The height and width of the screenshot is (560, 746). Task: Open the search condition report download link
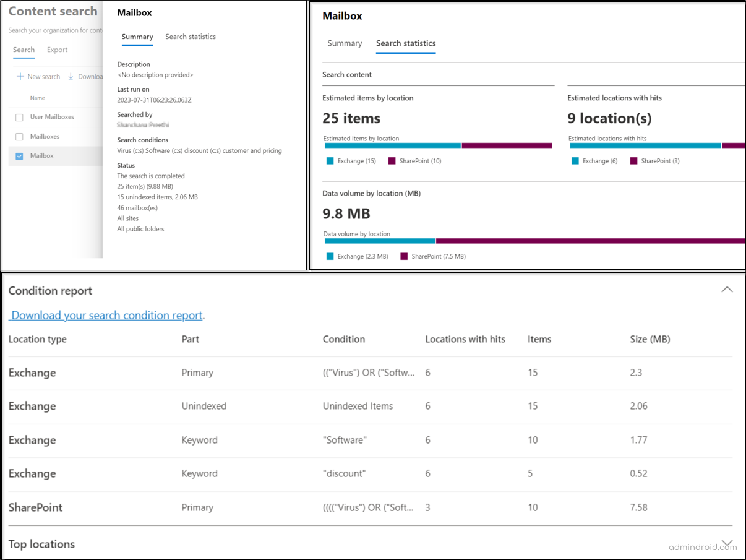[105, 315]
